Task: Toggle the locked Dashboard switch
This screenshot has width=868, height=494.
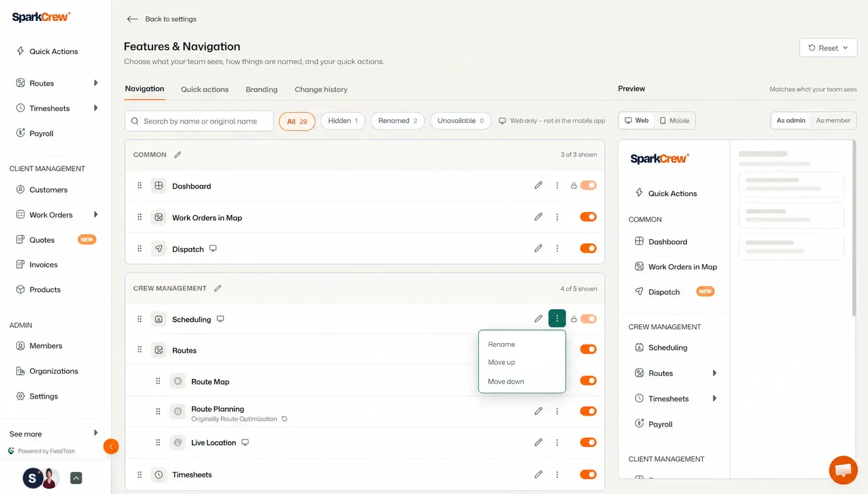Action: (x=588, y=185)
